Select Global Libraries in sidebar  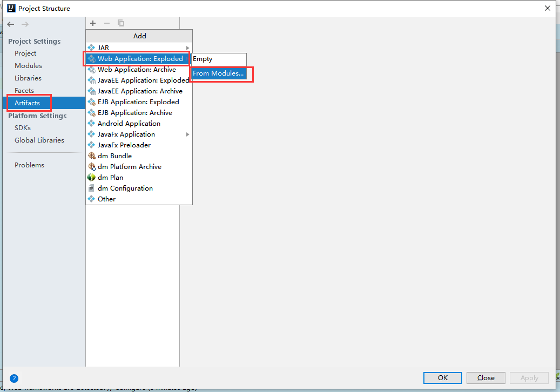[x=39, y=140]
